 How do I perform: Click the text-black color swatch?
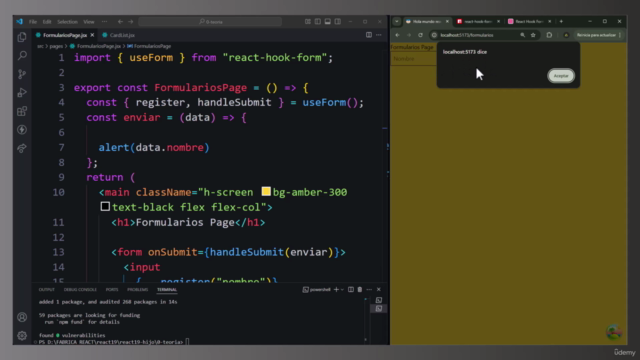coord(105,207)
